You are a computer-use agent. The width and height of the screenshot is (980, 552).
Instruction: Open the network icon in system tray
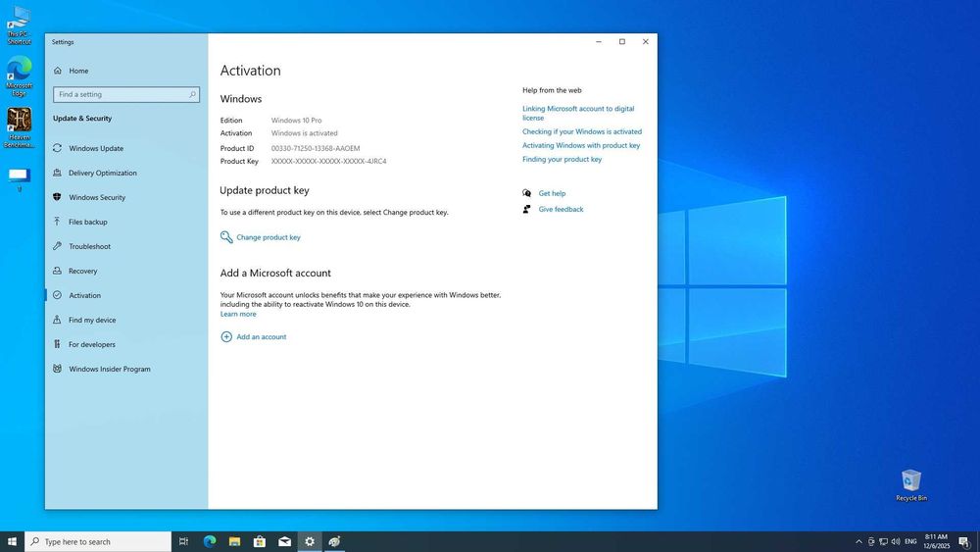click(x=883, y=541)
